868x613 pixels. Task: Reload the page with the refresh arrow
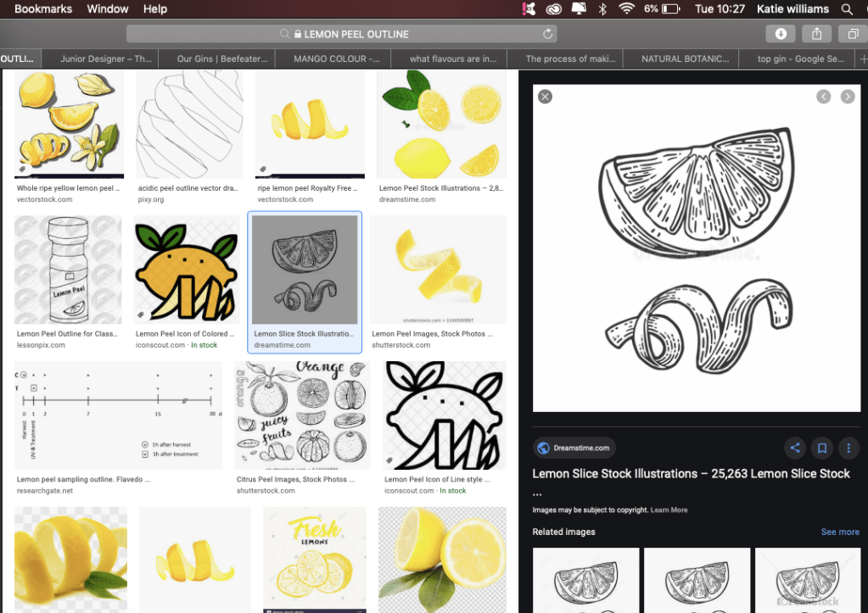548,34
